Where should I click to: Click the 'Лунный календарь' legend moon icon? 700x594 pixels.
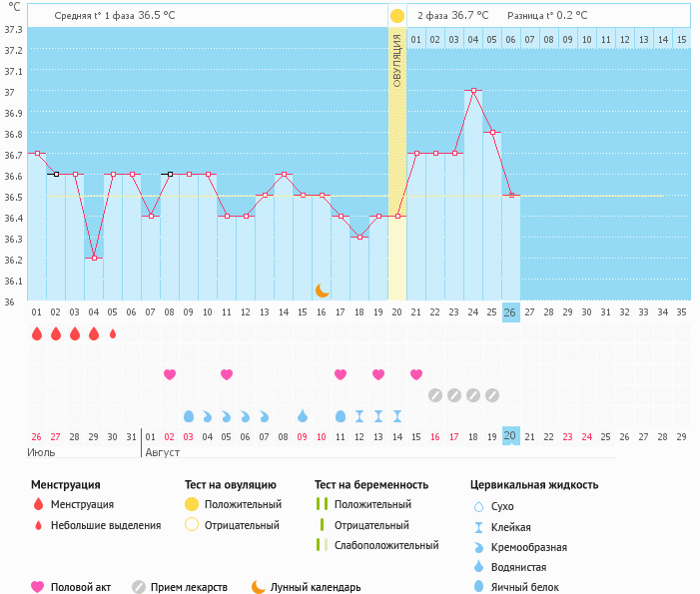pos(259,587)
